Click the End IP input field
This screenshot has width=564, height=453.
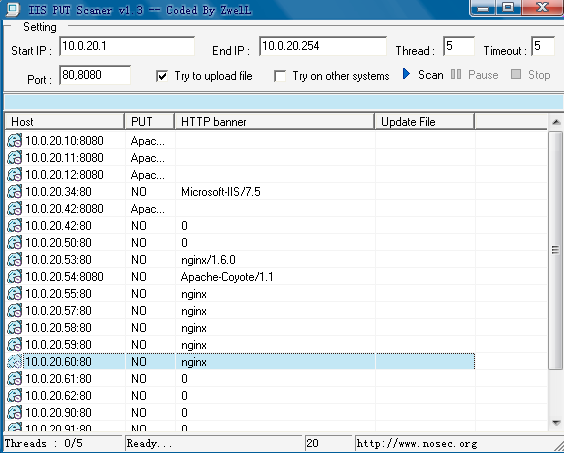point(323,46)
